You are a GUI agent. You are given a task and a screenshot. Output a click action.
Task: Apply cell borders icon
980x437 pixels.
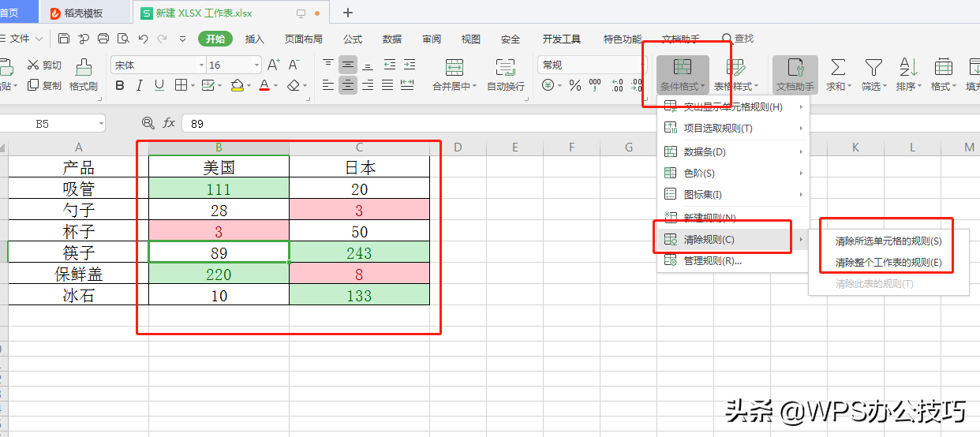[181, 85]
